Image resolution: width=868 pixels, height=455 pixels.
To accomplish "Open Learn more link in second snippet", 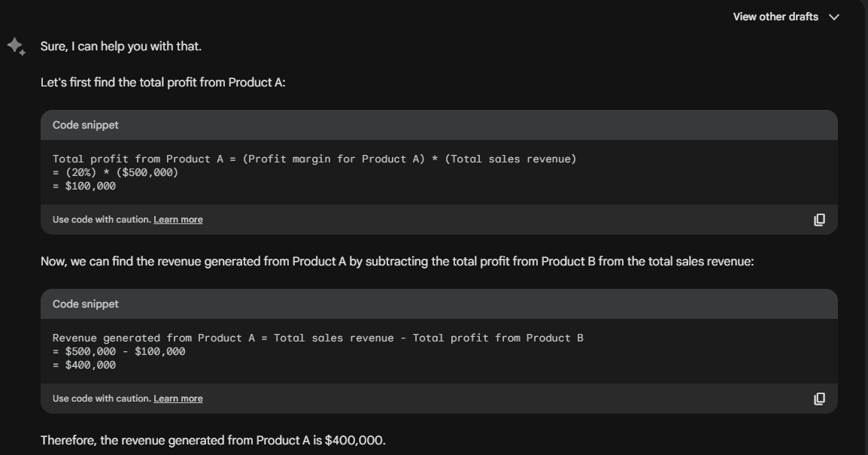I will [x=178, y=399].
